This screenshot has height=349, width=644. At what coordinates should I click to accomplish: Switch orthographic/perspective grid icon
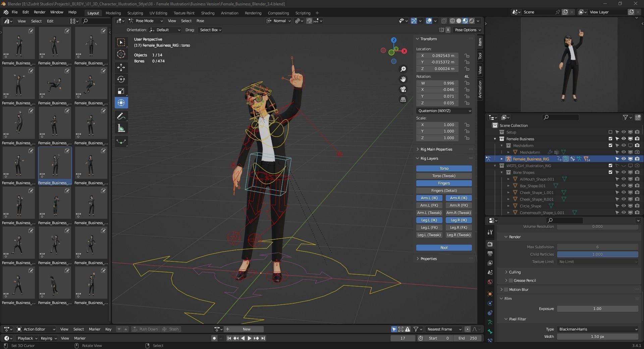pos(403,99)
